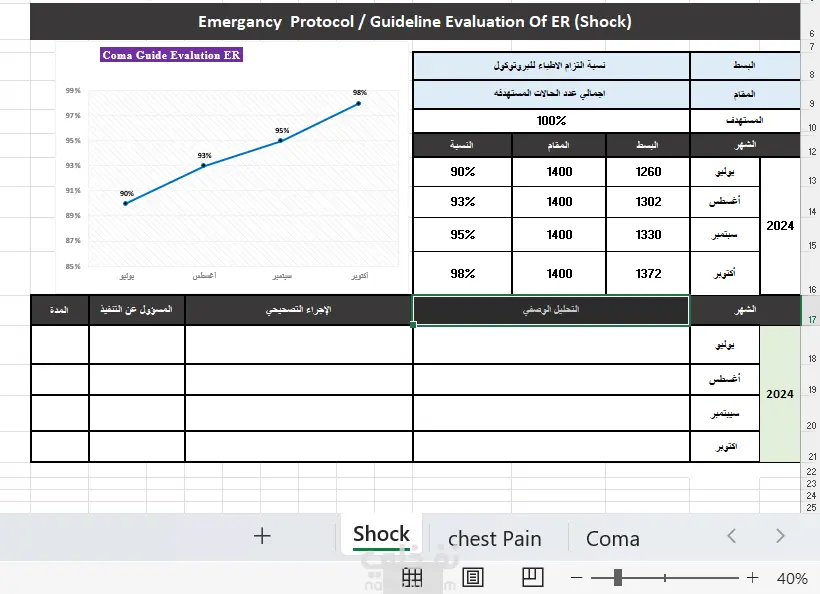
Task: Select the Shock sheet tab
Action: coord(381,534)
